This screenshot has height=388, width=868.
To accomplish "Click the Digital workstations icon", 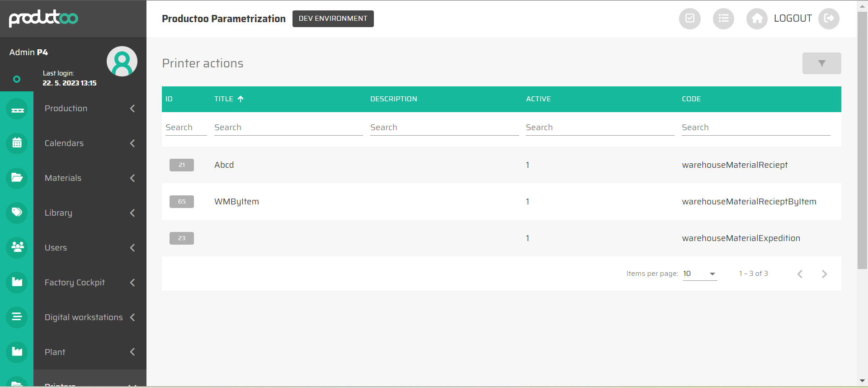I will coord(17,317).
